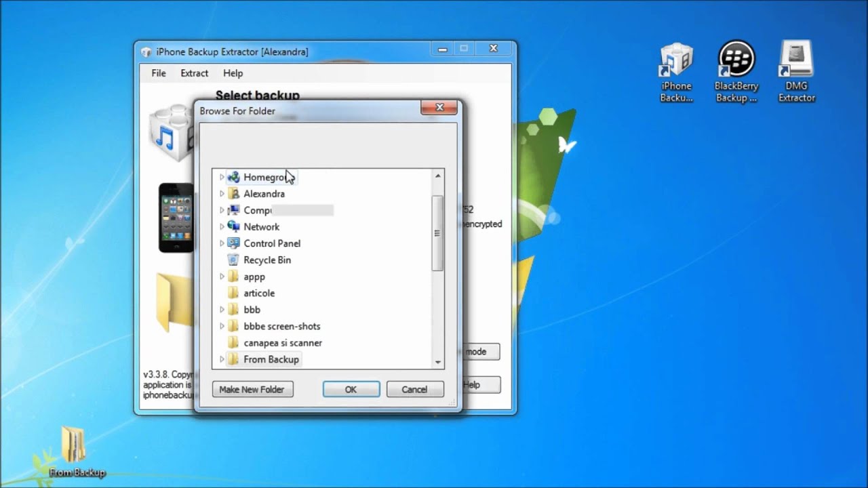Select the bbbe screen-shots folder name
The height and width of the screenshot is (488, 868).
tap(282, 326)
